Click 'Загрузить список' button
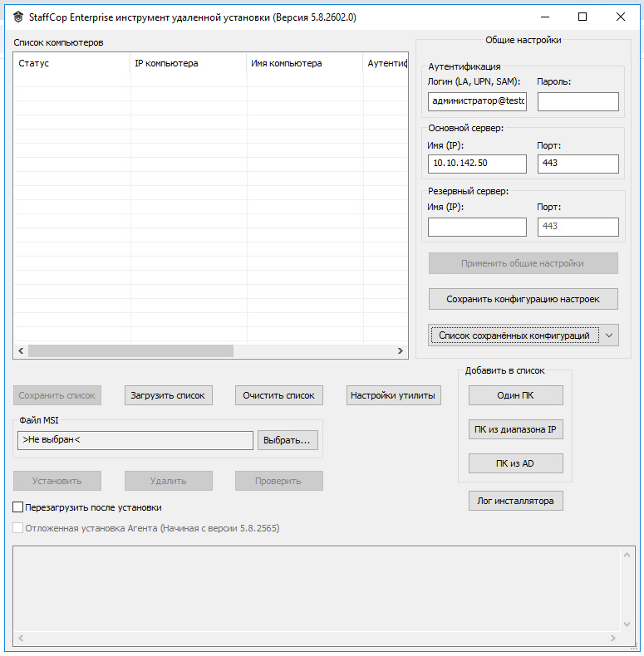 point(168,395)
